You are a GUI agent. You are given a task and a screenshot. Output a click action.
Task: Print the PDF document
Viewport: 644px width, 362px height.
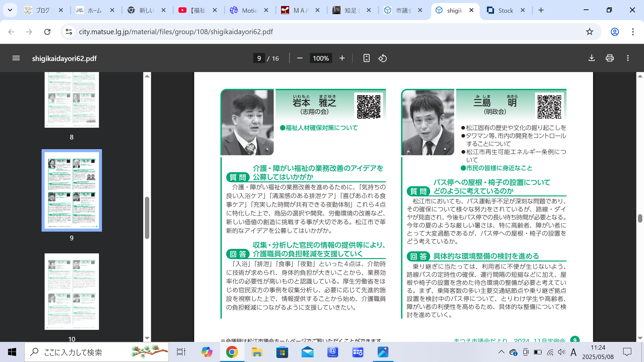pos(610,58)
